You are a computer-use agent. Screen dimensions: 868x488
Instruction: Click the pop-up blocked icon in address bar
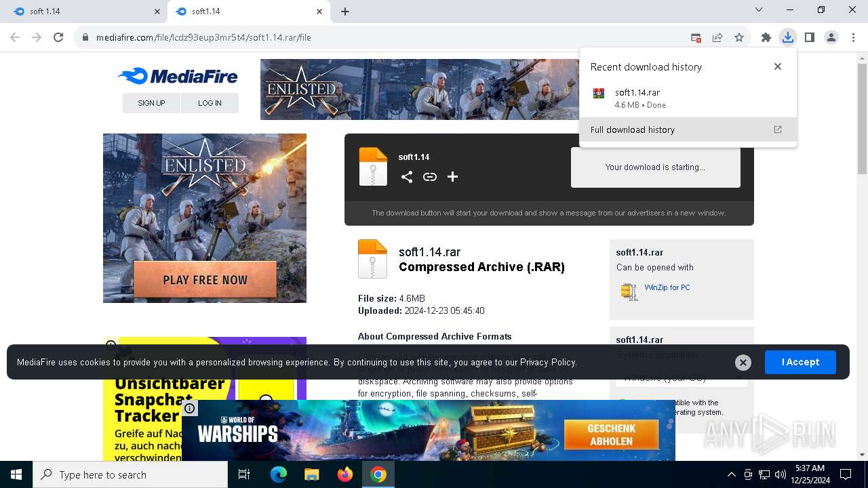696,37
